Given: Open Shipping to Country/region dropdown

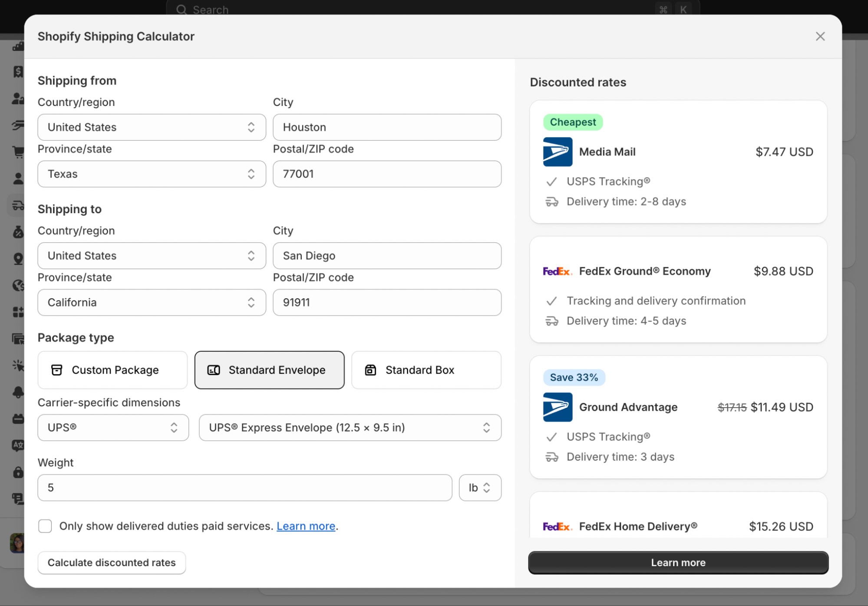Looking at the screenshot, I should (x=152, y=256).
